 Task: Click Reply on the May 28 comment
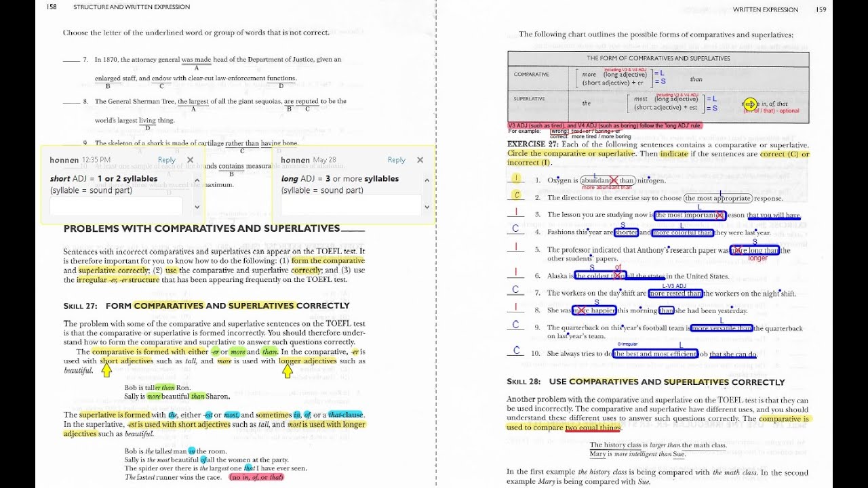tap(397, 160)
